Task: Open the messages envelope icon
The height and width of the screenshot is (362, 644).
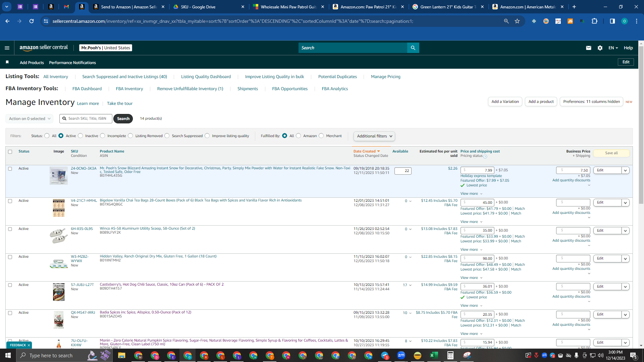Action: tap(588, 48)
